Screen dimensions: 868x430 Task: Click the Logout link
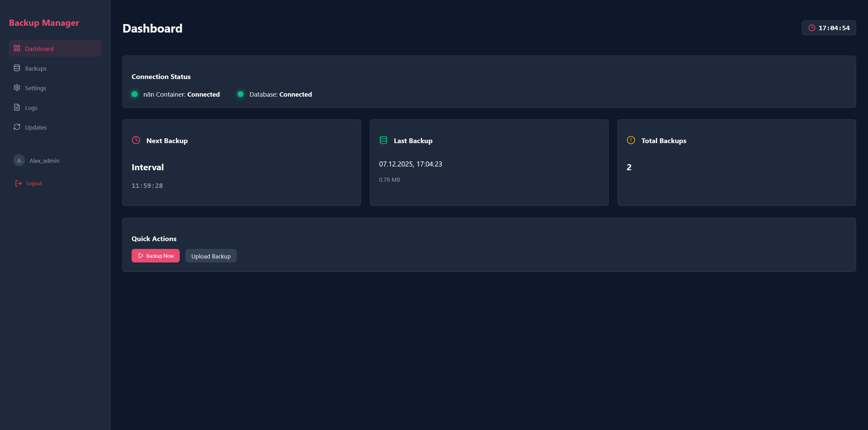tap(34, 183)
